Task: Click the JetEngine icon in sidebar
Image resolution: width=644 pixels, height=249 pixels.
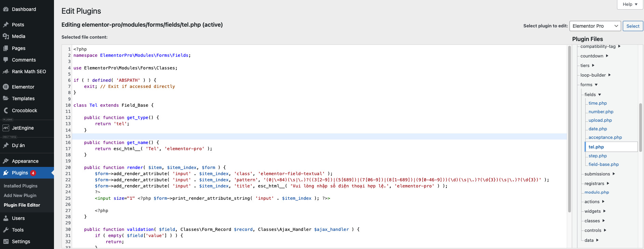Action: (x=6, y=128)
